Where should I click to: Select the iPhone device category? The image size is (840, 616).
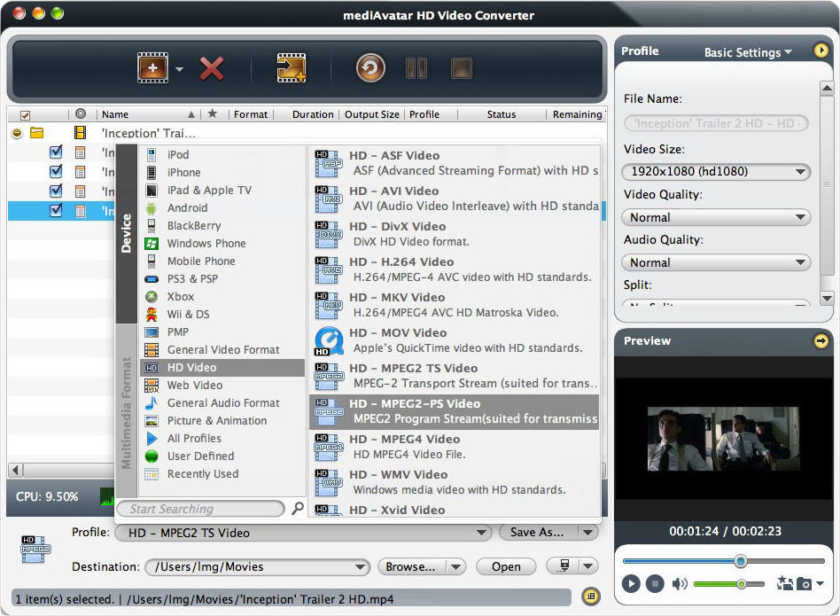click(222, 173)
